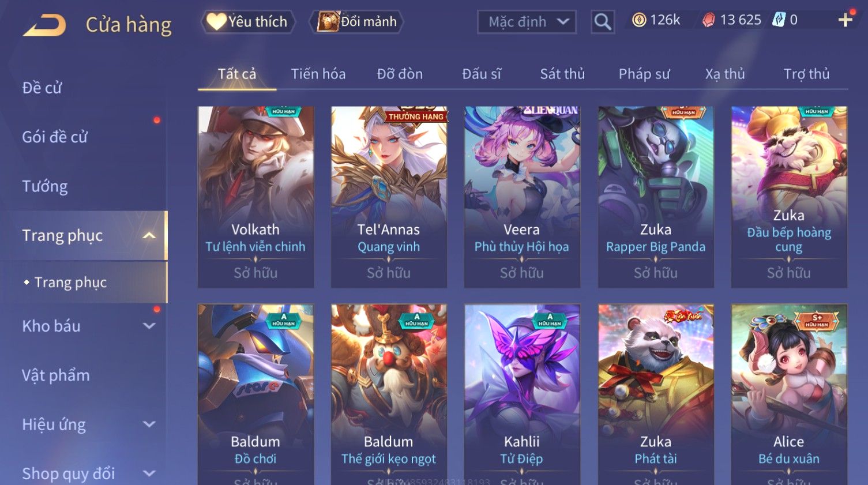The height and width of the screenshot is (485, 868).
Task: Go to Gói đề cử menu
Action: click(55, 137)
